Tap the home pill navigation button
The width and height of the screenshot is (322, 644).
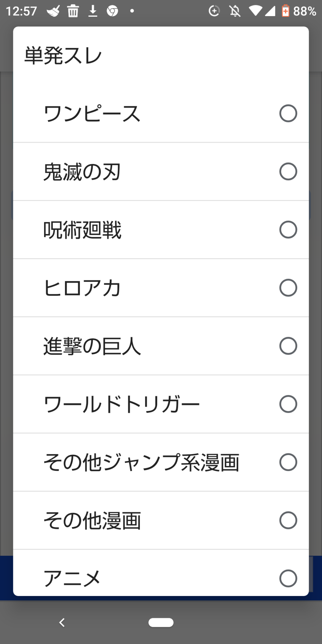pyautogui.click(x=161, y=622)
